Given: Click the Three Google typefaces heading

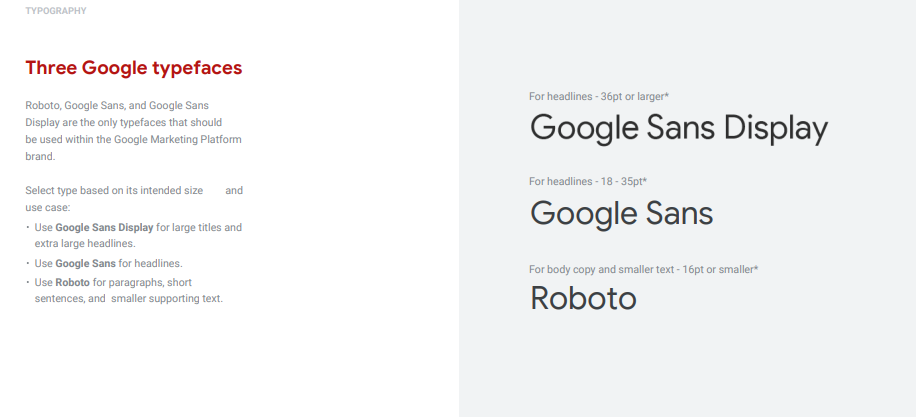Looking at the screenshot, I should [134, 68].
